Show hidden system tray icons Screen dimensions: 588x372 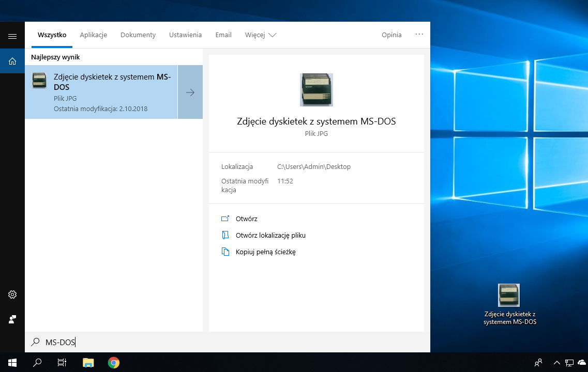click(x=556, y=363)
